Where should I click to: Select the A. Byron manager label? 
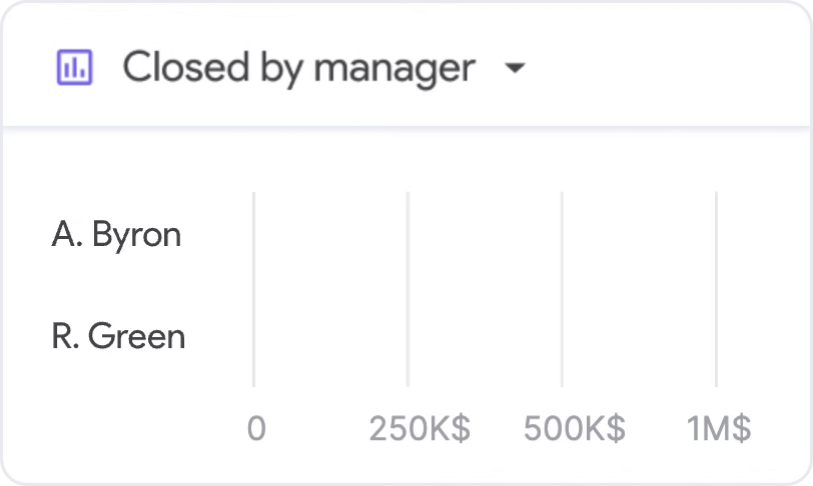coord(117,234)
